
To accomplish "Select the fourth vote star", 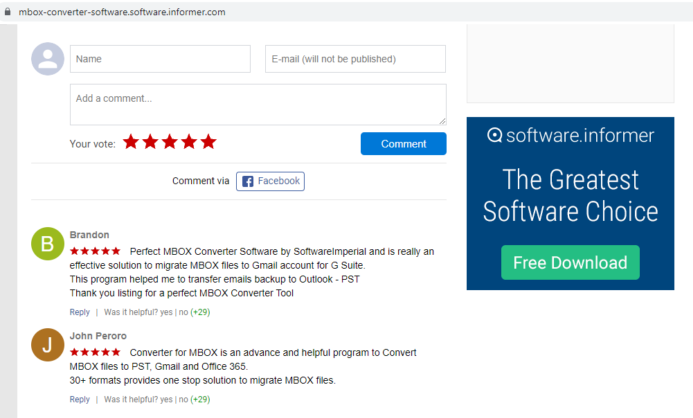I will pos(189,142).
